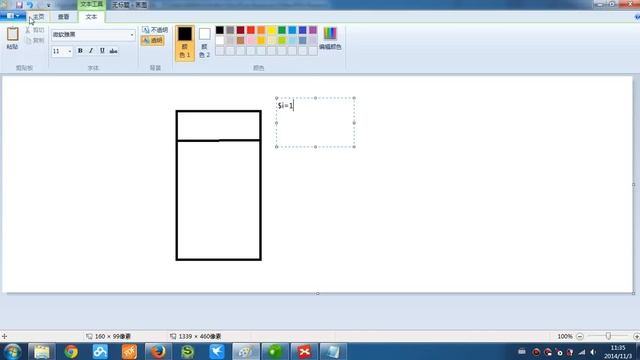Pick the pink (rose) palette swatch
Image resolution: width=640 pixels, height=360 pixels.
point(251,40)
